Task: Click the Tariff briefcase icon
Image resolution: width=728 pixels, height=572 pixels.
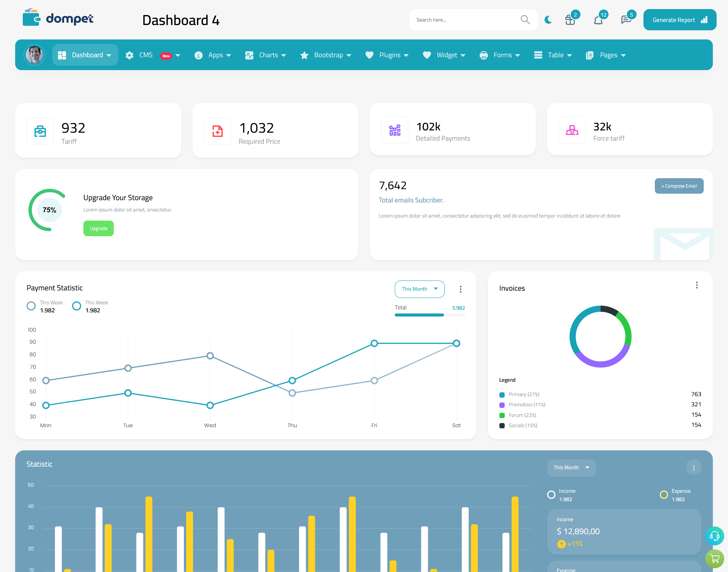Action: coord(40,129)
